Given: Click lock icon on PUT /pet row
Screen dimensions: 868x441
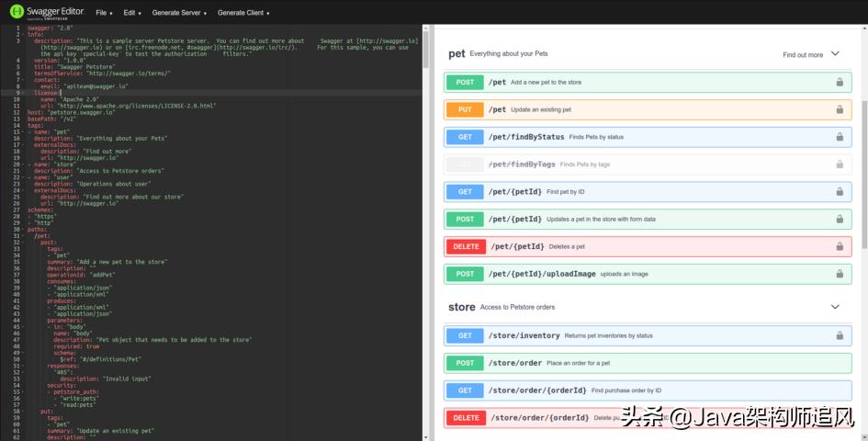Looking at the screenshot, I should click(x=840, y=110).
